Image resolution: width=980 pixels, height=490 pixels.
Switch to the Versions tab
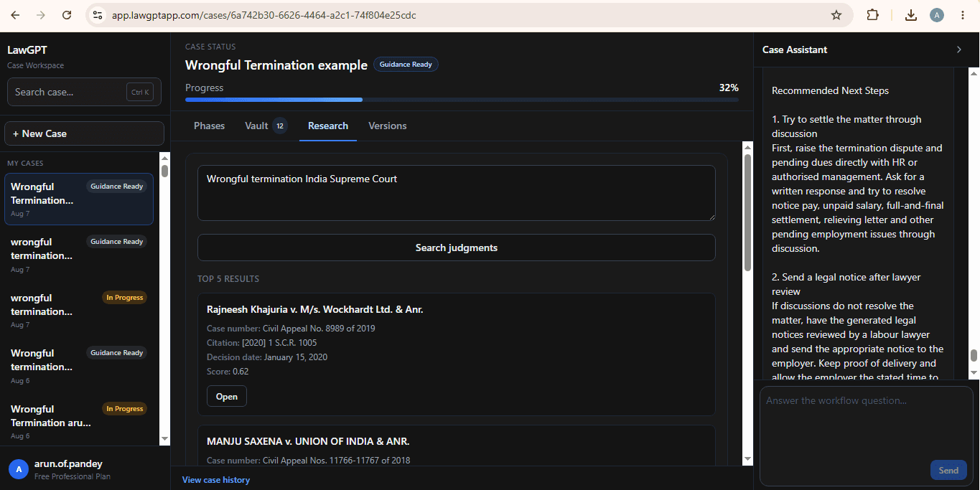click(388, 126)
